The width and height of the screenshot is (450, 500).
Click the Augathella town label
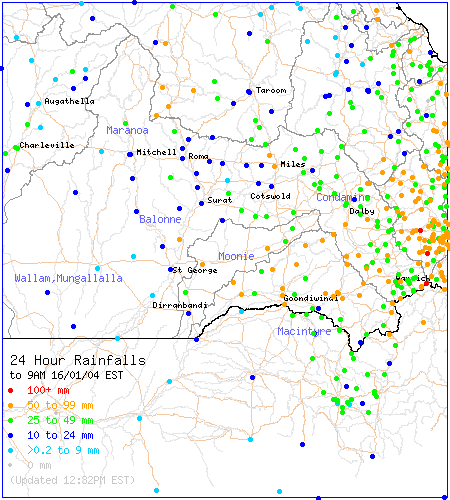coord(69,101)
